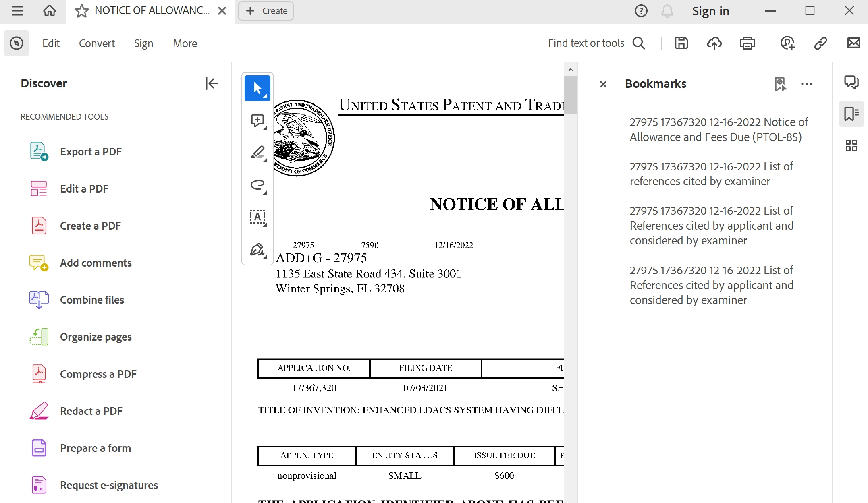Open the Convert menu
Screen dimensions: 868x503
click(x=97, y=43)
